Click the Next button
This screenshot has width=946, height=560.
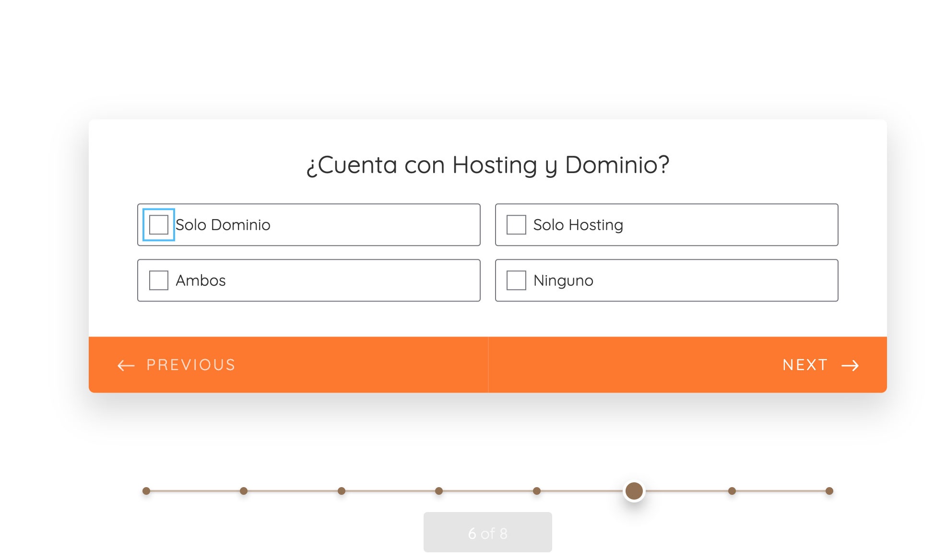click(x=687, y=365)
